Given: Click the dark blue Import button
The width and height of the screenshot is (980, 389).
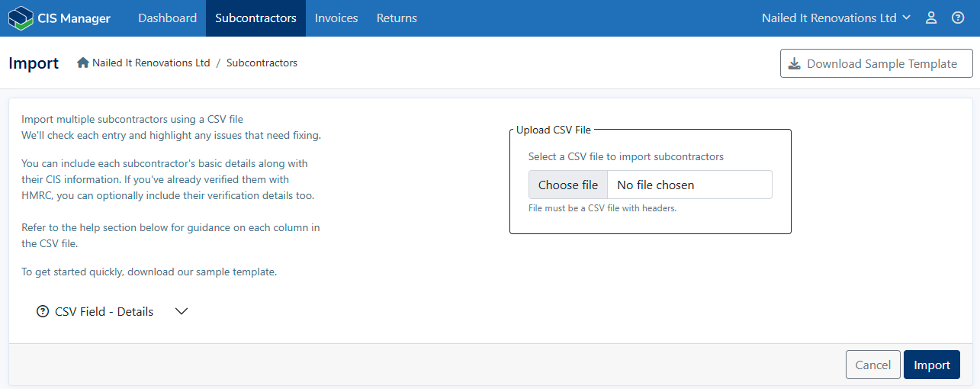Looking at the screenshot, I should coord(931,365).
